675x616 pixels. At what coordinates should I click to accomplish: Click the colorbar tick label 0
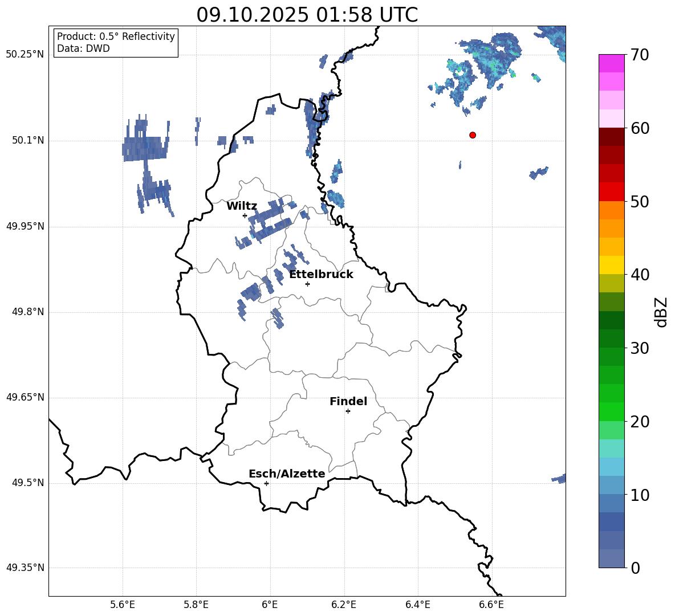[635, 568]
